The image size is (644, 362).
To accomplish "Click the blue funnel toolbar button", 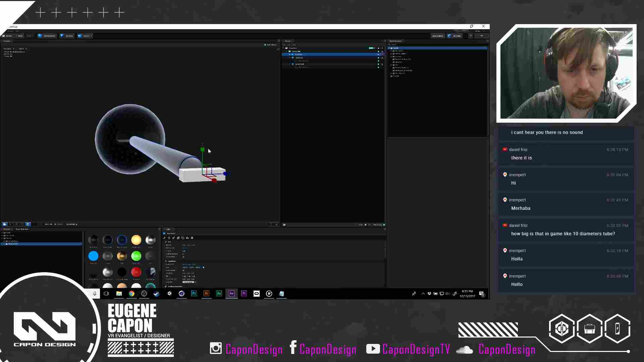I will [67, 36].
